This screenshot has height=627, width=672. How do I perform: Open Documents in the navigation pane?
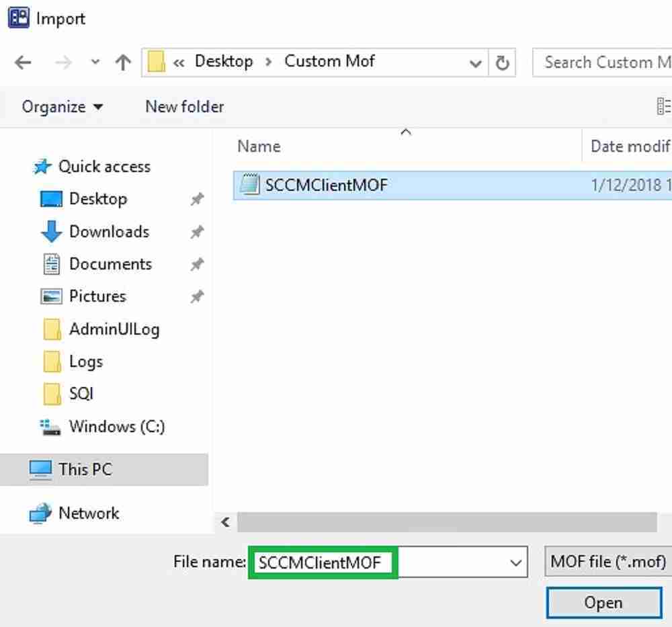pyautogui.click(x=111, y=264)
